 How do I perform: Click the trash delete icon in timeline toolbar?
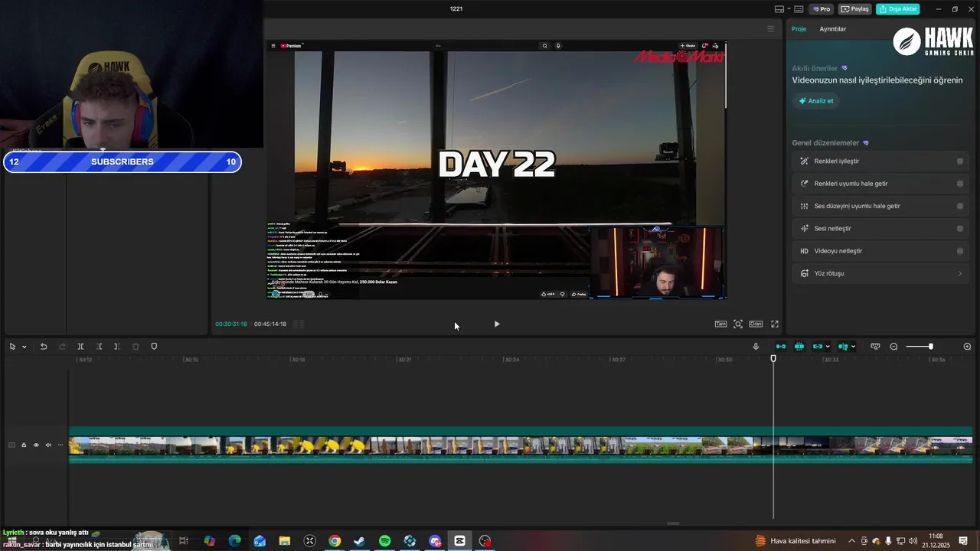(136, 347)
